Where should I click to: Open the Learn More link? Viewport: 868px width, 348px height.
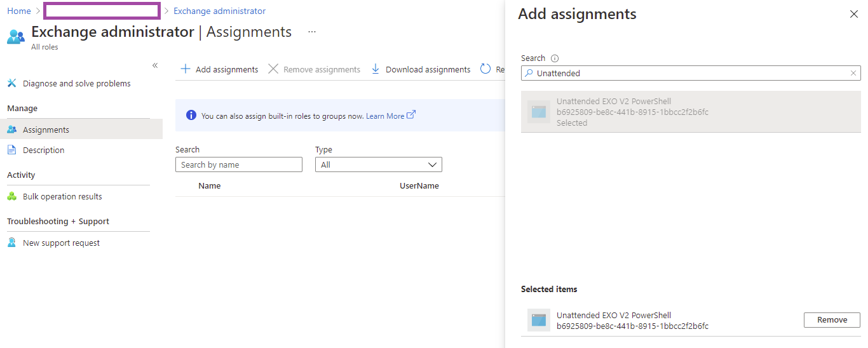(x=385, y=116)
